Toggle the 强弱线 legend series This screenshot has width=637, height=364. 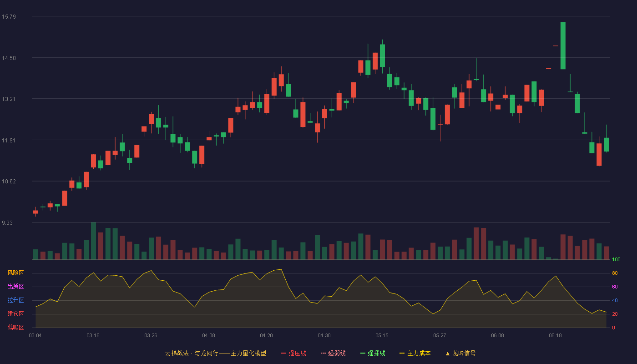333,353
